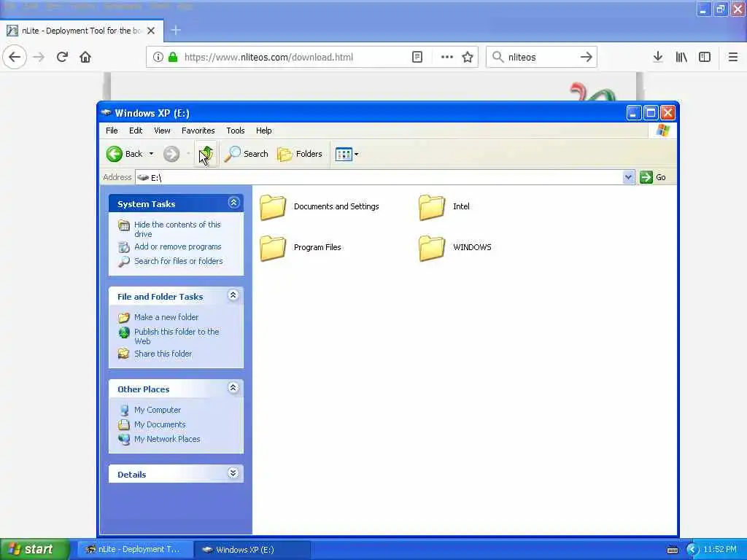Click the 11:52 PM clock
Screen dimensions: 747x560
pos(720,549)
